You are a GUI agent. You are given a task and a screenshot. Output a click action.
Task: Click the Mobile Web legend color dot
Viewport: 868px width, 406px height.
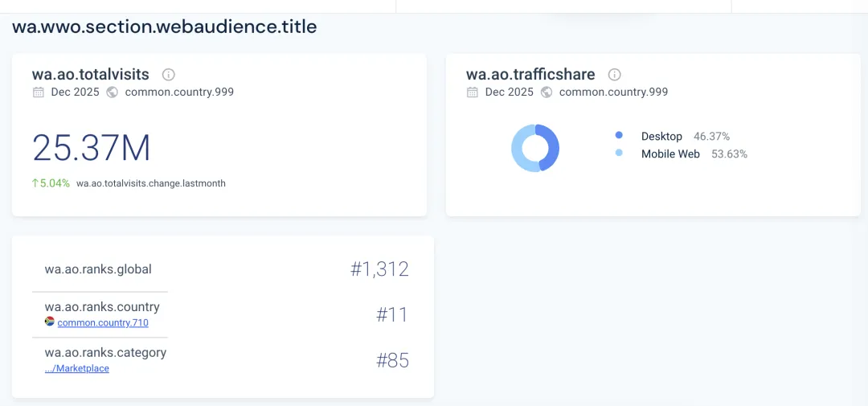pos(619,153)
